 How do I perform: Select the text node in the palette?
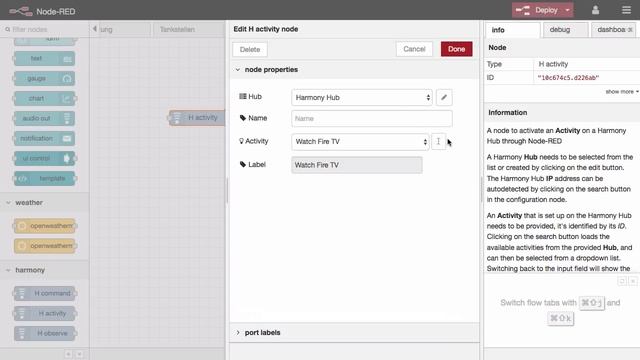(44, 58)
